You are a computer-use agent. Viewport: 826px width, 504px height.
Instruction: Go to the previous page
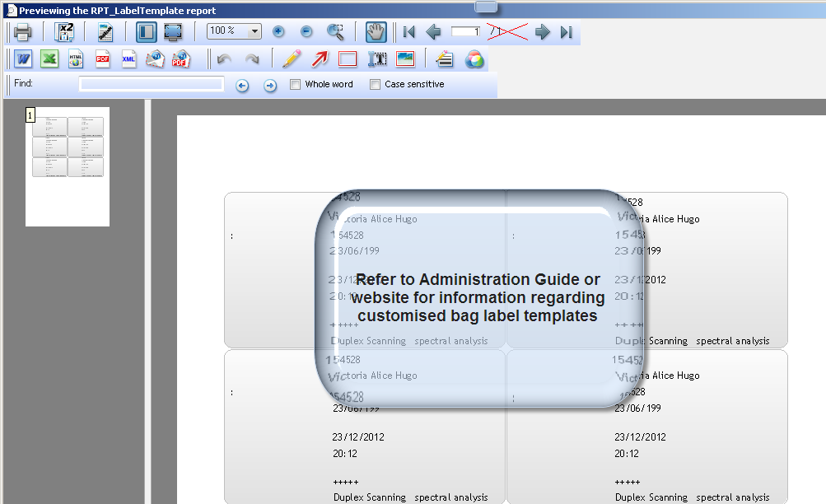point(433,32)
